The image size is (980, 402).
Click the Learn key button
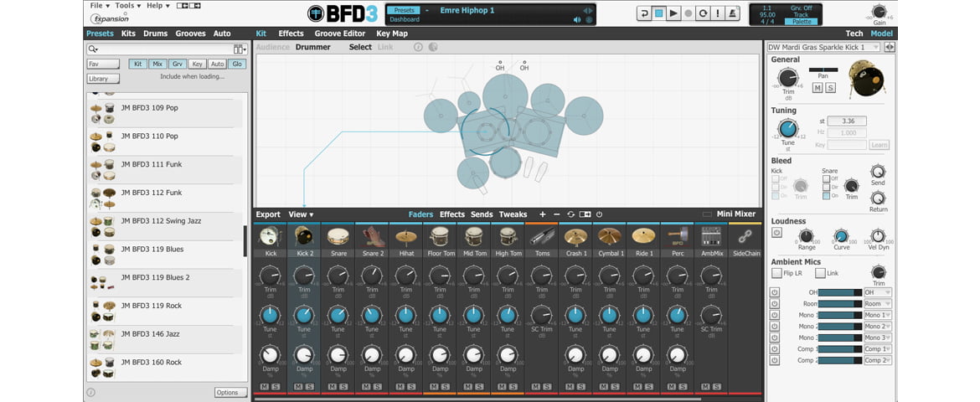coord(879,144)
